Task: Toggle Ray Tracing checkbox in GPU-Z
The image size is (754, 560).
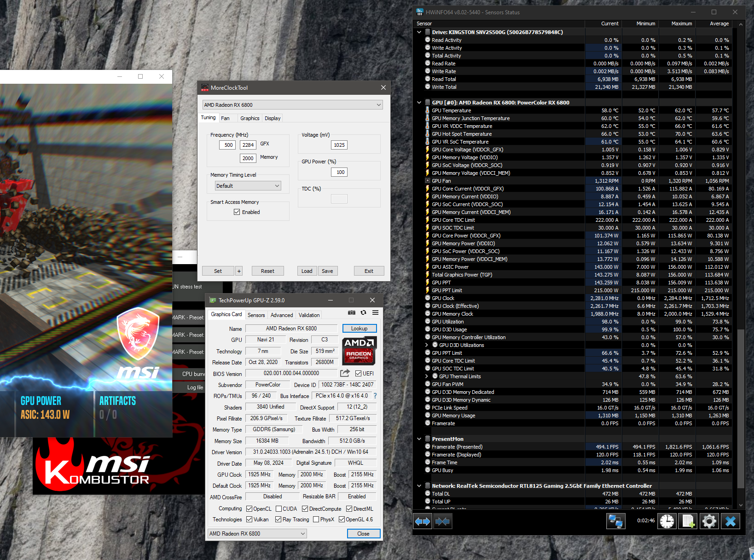Action: click(x=278, y=519)
